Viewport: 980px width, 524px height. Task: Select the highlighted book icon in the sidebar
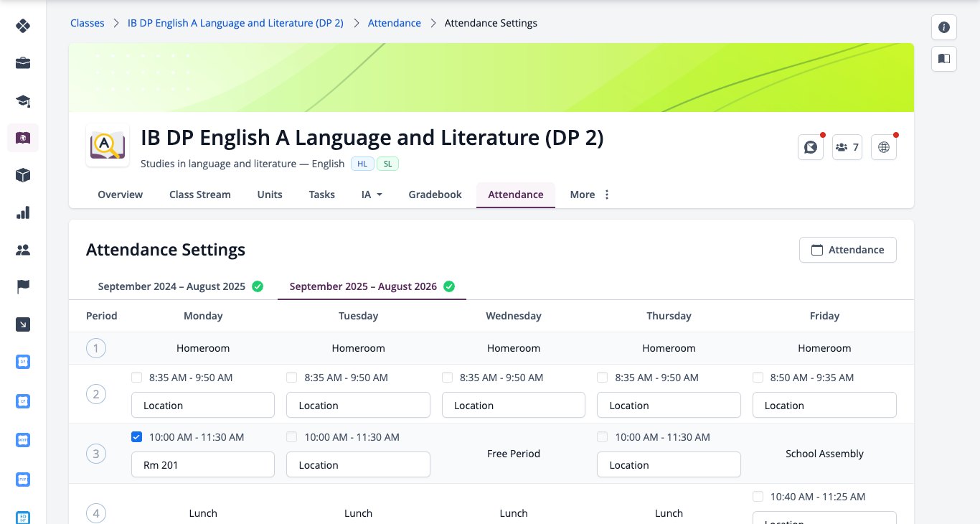point(23,138)
